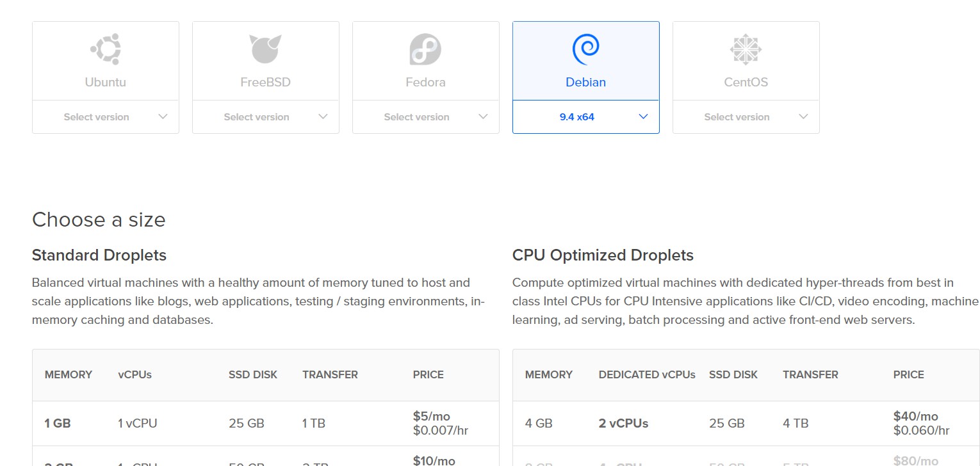Select the $10/mo standard droplet row
Image resolution: width=980 pixels, height=466 pixels.
265,458
